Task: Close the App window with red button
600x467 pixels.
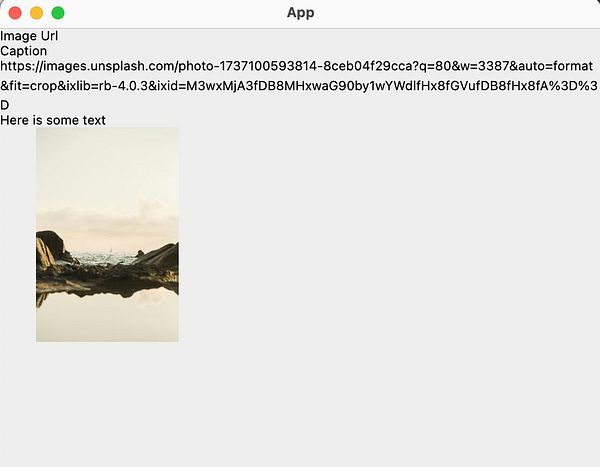Action: (x=15, y=13)
